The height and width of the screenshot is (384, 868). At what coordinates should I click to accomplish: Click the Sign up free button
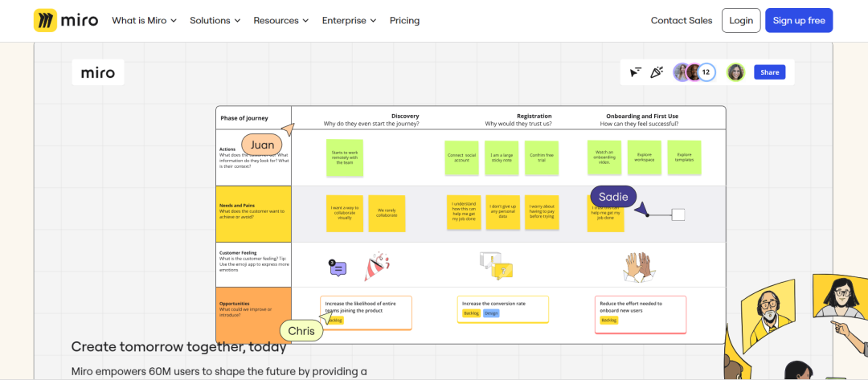pos(799,20)
